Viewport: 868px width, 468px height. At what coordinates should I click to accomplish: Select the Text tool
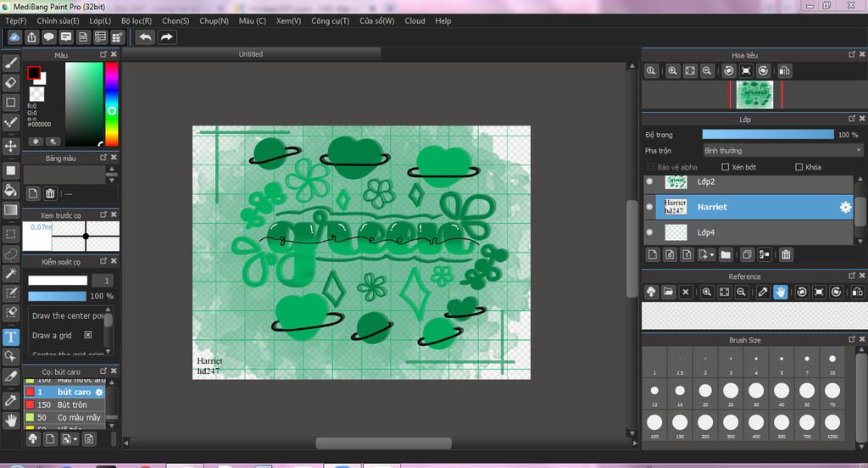[x=10, y=337]
